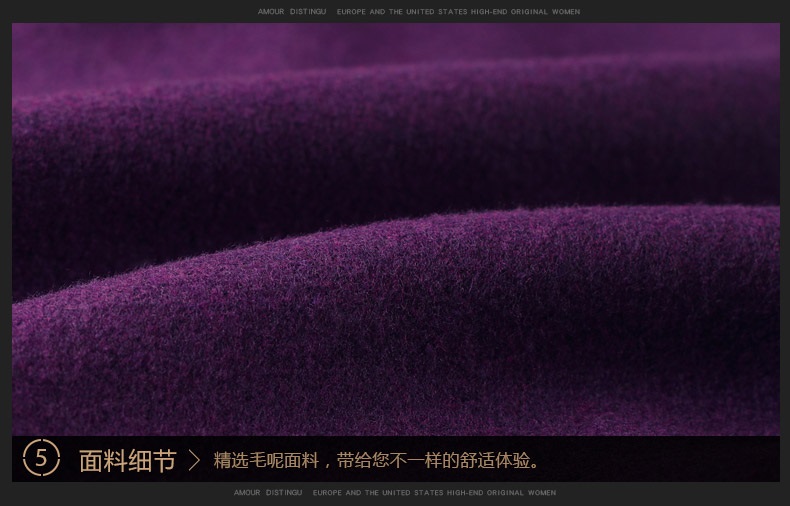
Task: Click the 面 character in the heading
Action: [91, 460]
